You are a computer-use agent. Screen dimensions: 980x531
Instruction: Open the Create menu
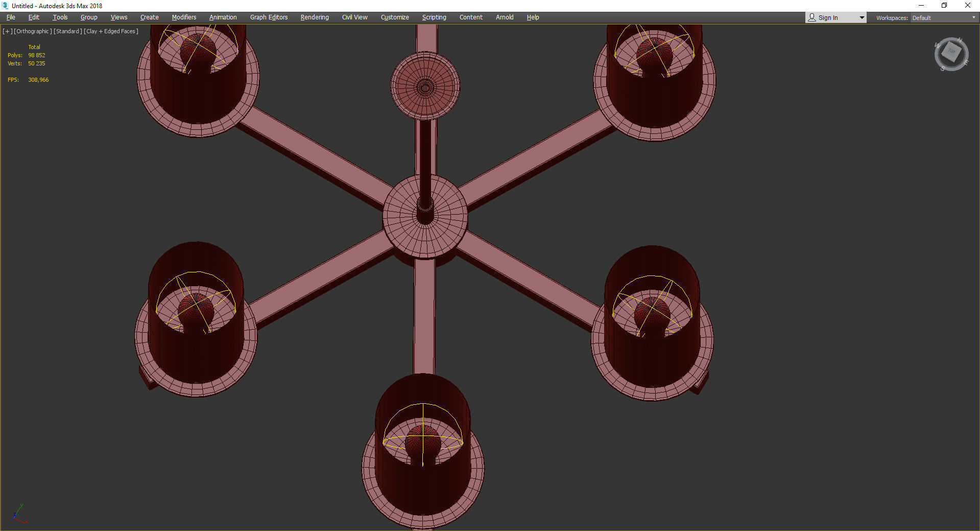tap(150, 17)
